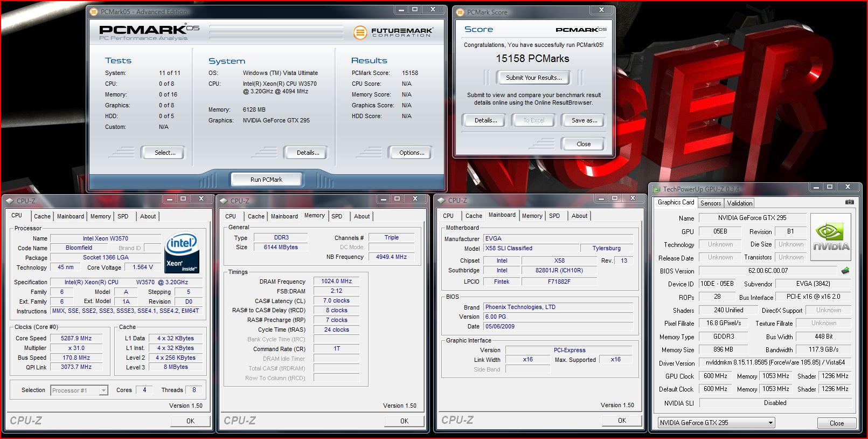Click OK in the CPU-Z Memory window
Screen dimensions: 868x439
coord(404,421)
